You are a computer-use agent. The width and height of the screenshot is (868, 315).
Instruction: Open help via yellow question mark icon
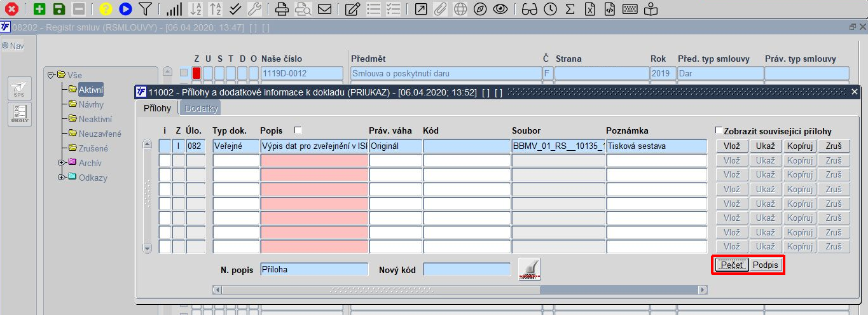coord(106,9)
